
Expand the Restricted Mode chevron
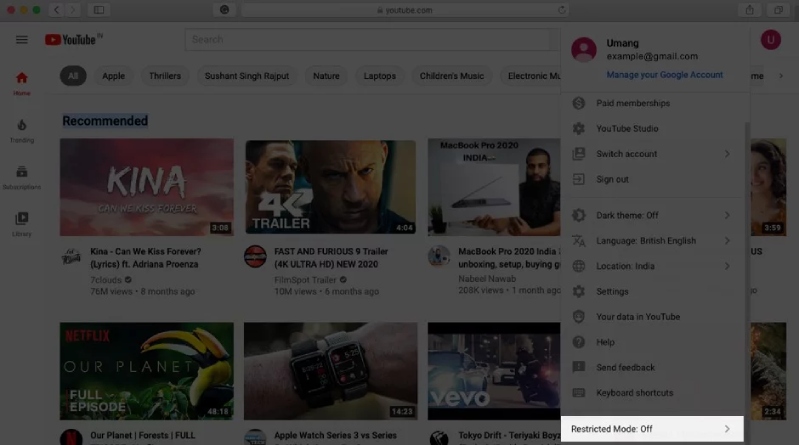click(727, 429)
